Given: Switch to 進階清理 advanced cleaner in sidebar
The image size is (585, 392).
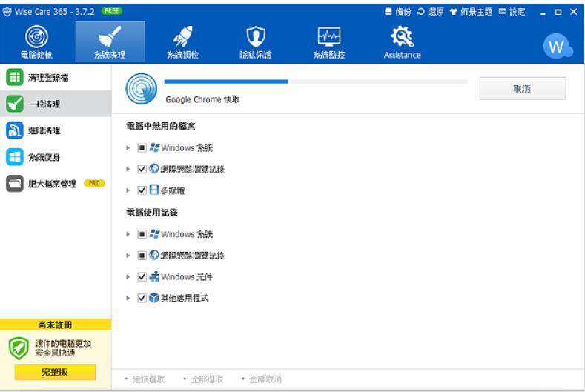Looking at the screenshot, I should tap(56, 130).
